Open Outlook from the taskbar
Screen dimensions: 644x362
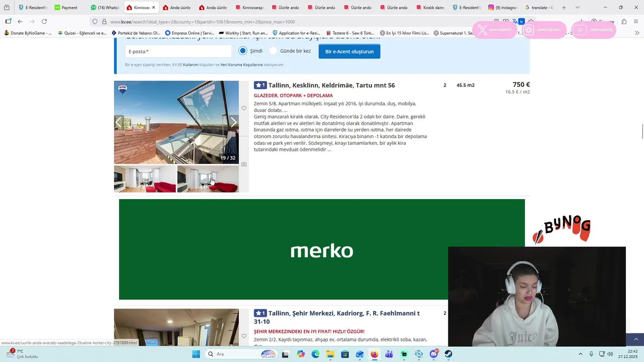(x=360, y=354)
